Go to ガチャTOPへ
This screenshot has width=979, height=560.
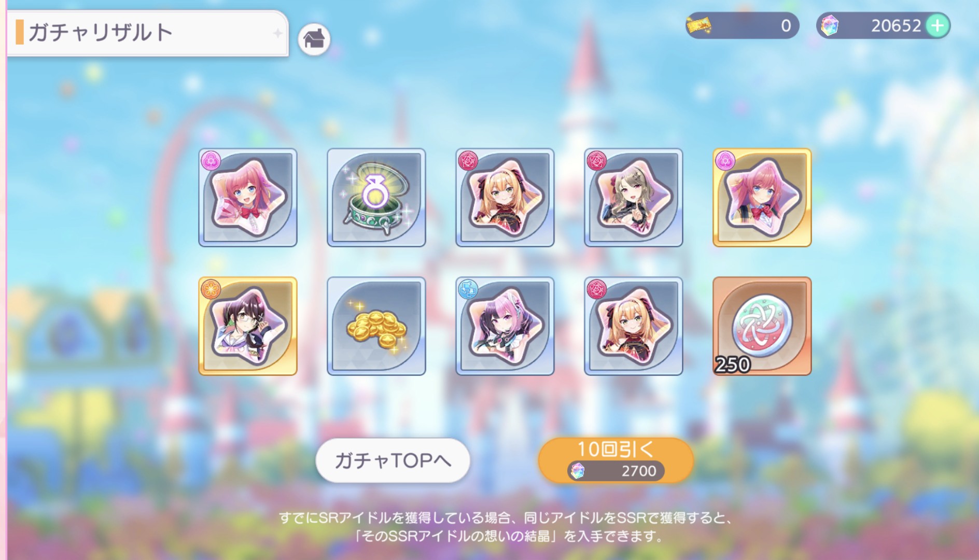[393, 460]
